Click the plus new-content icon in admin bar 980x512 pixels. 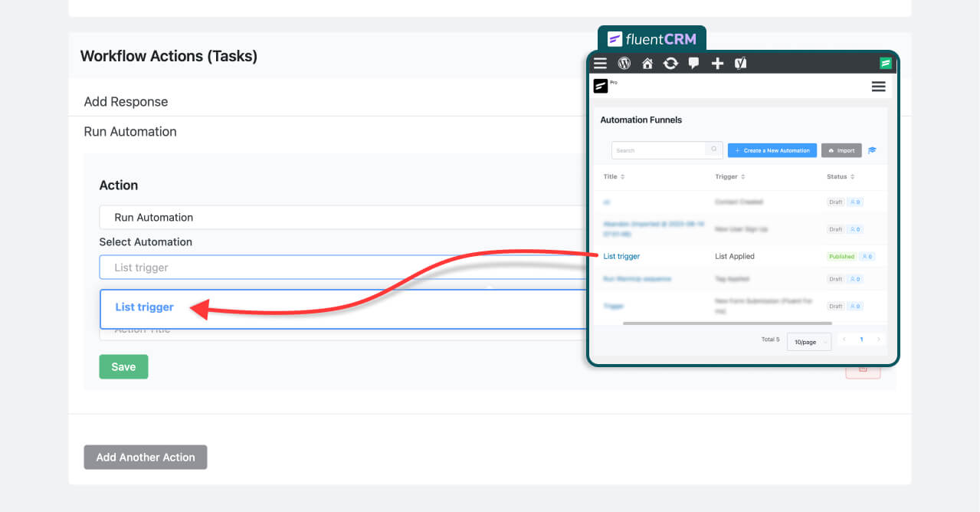coord(717,63)
